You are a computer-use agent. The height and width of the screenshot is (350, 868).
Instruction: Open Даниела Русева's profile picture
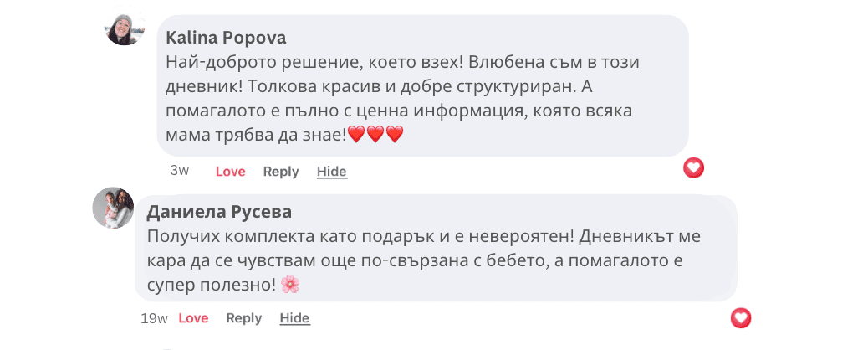(113, 208)
